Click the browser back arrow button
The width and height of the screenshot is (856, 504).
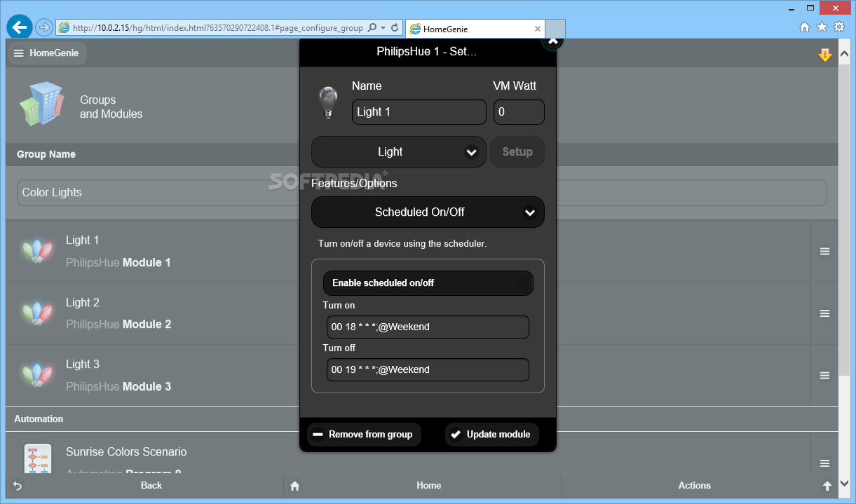(19, 27)
